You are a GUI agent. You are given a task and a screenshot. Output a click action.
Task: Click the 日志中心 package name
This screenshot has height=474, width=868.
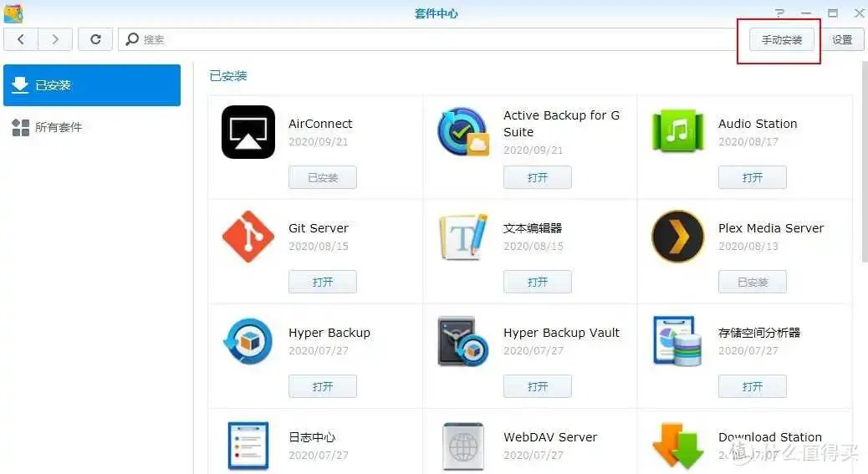tap(312, 437)
